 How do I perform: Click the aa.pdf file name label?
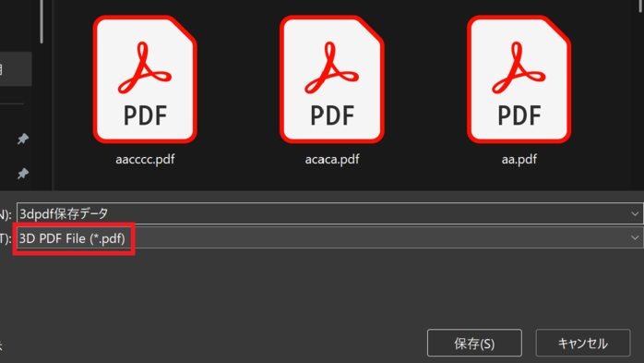point(519,160)
